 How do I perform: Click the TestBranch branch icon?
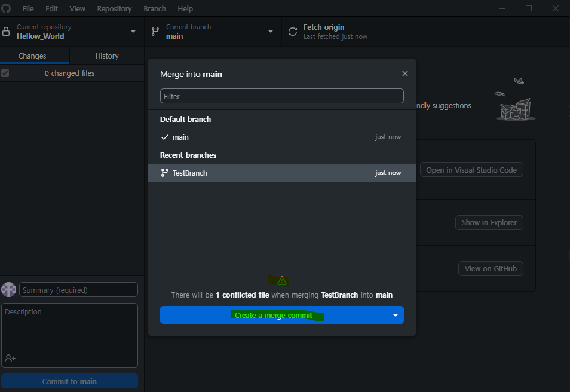click(x=165, y=173)
